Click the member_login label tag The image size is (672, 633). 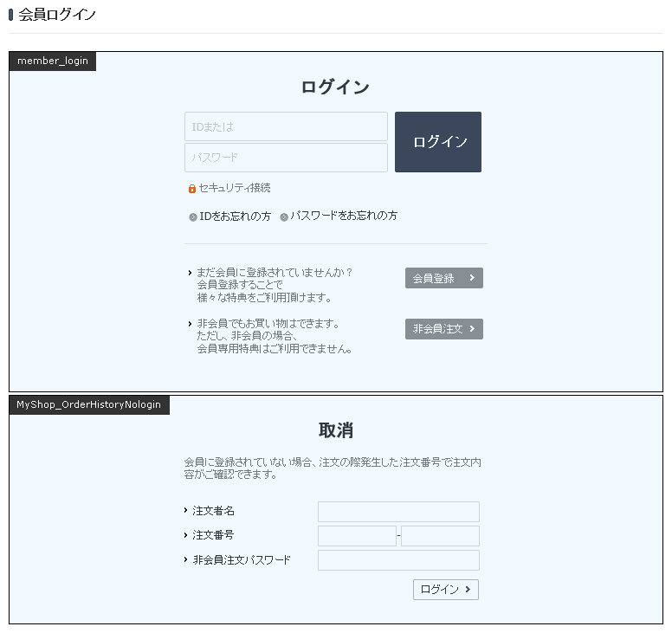tap(53, 61)
